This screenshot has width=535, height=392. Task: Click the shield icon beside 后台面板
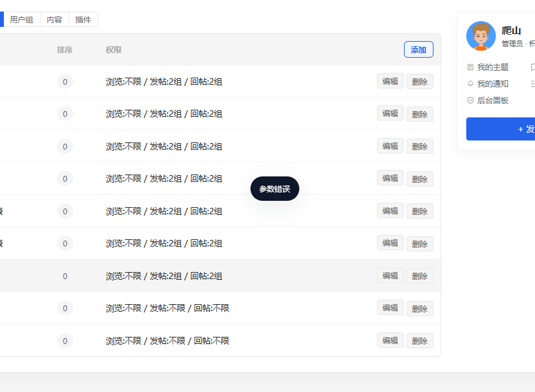[x=470, y=100]
